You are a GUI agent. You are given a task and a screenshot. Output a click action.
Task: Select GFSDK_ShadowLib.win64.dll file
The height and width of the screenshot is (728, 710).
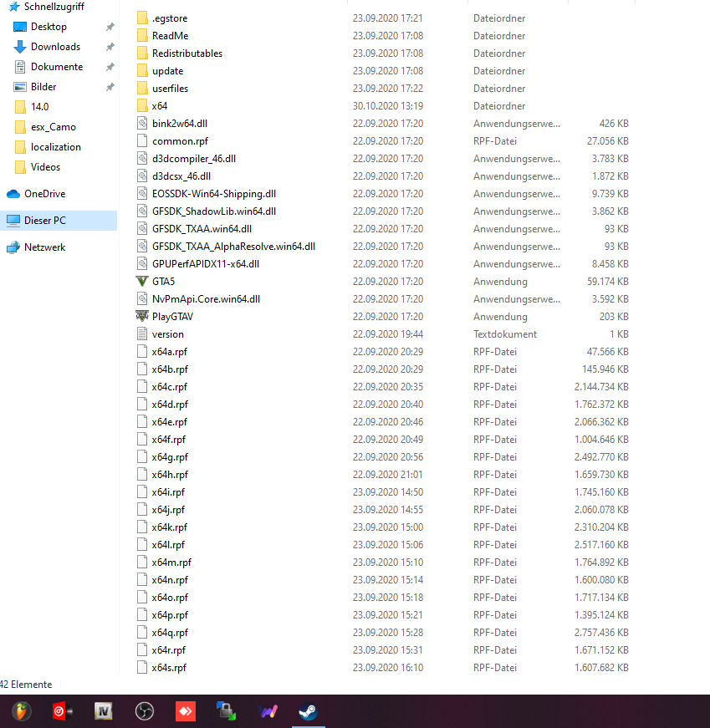214,211
